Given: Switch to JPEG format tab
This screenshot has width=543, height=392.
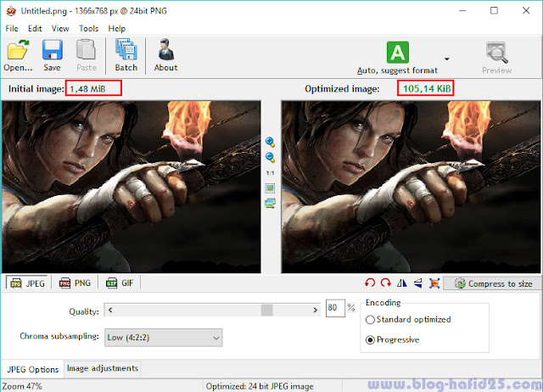Looking at the screenshot, I should (27, 283).
